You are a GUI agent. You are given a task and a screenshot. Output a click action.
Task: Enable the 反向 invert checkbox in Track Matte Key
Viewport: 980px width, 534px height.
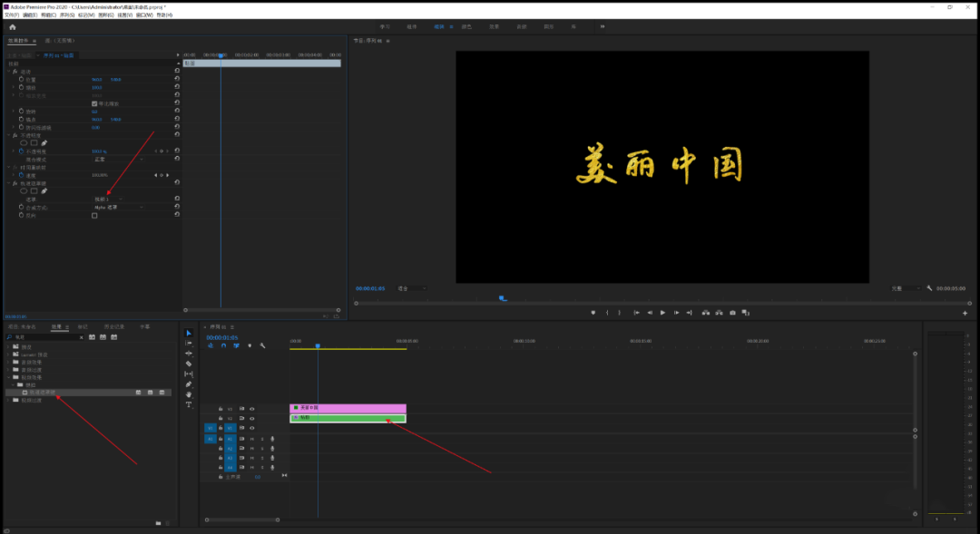tap(93, 216)
